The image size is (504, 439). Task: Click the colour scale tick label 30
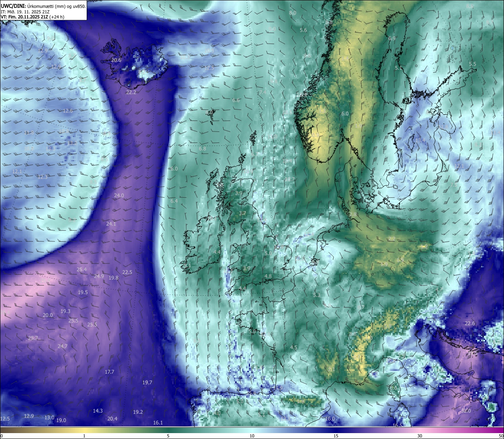pos(420,436)
